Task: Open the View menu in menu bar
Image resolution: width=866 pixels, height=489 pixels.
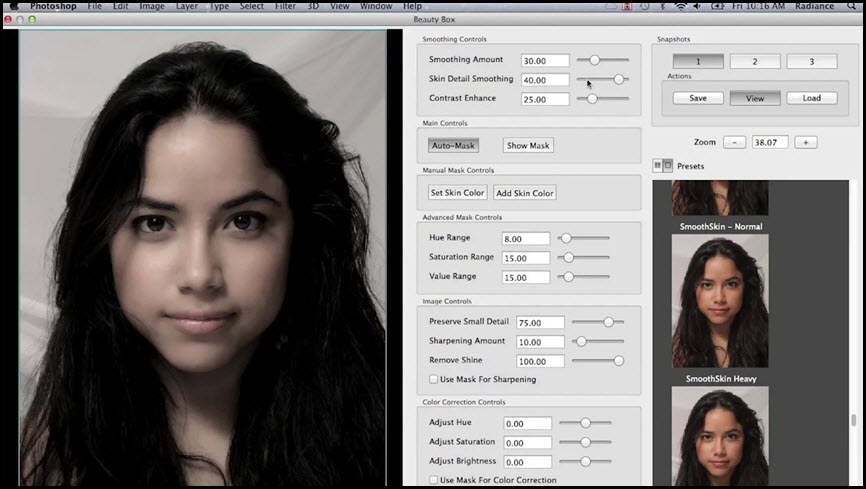Action: pos(340,6)
